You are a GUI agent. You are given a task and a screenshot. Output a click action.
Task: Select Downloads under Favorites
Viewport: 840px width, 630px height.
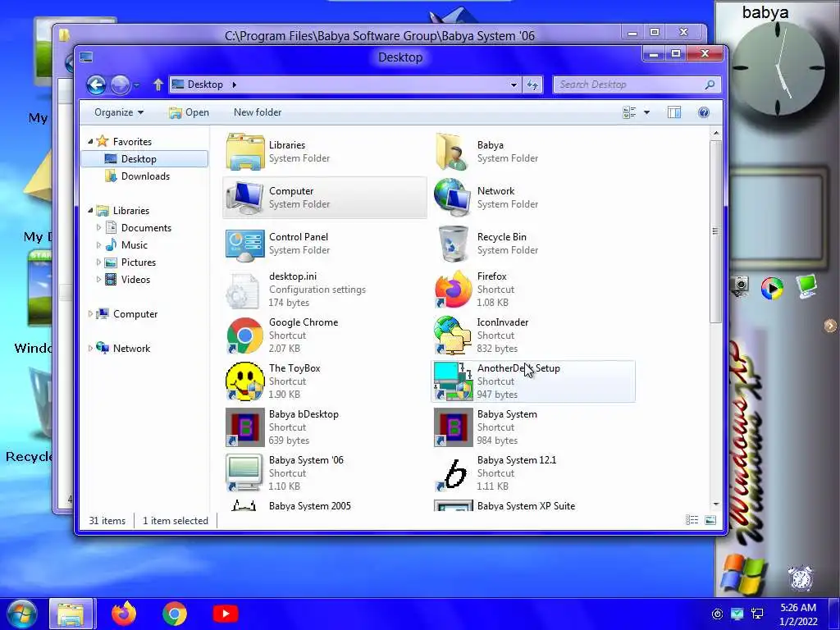coord(138,176)
